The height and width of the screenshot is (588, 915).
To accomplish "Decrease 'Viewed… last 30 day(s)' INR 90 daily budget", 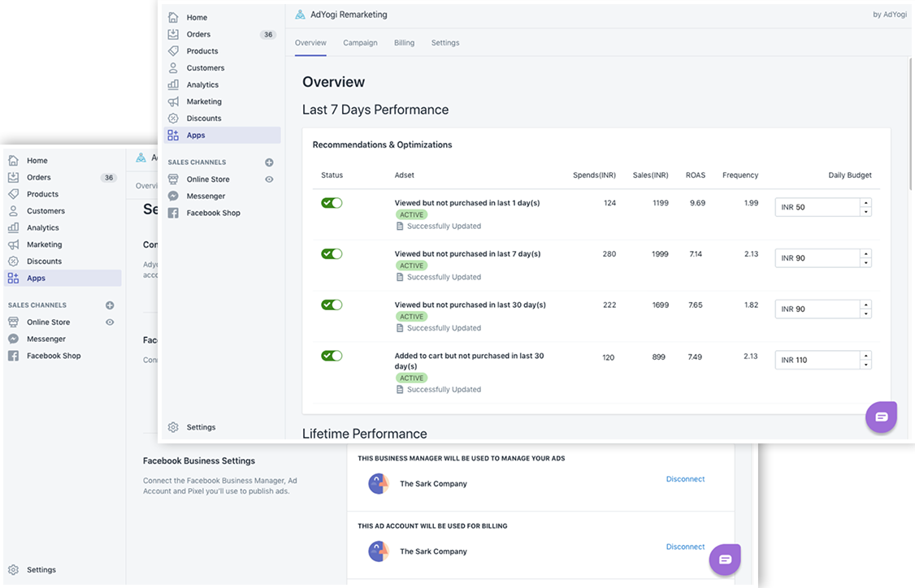I will 866,313.
